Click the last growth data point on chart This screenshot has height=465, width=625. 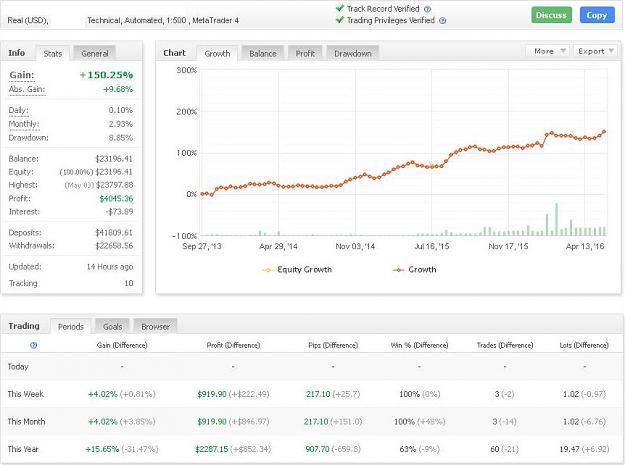[x=604, y=131]
